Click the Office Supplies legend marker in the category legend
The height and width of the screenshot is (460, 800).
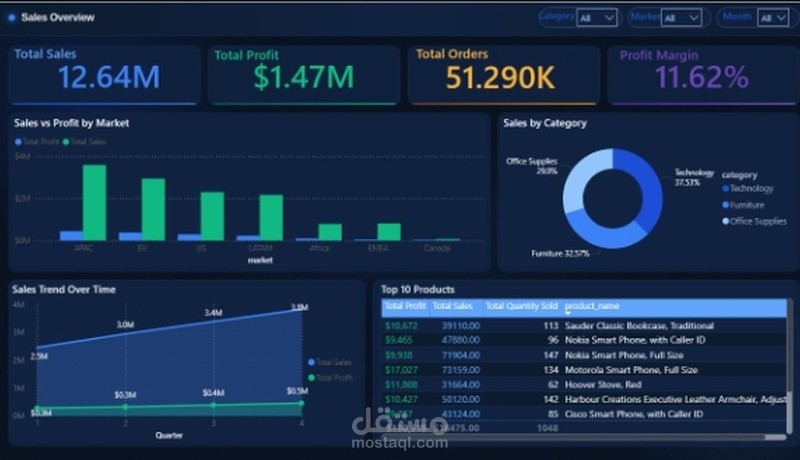tap(726, 221)
